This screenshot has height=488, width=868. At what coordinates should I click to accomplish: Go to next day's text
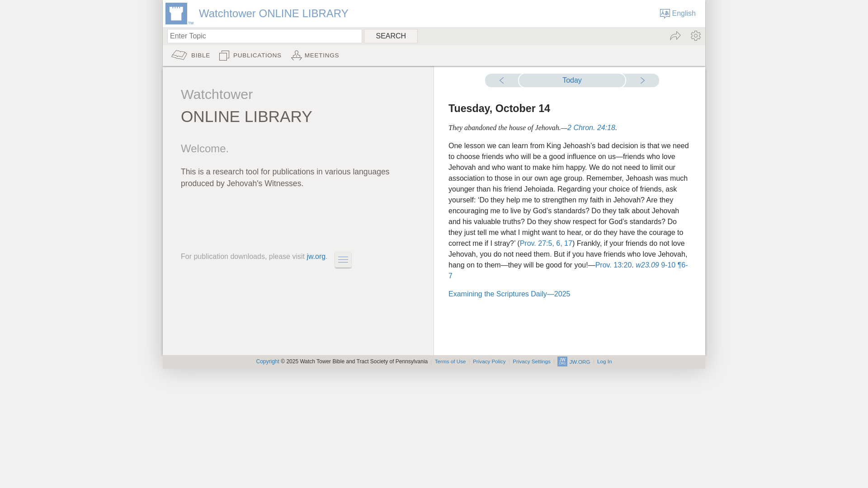[642, 80]
